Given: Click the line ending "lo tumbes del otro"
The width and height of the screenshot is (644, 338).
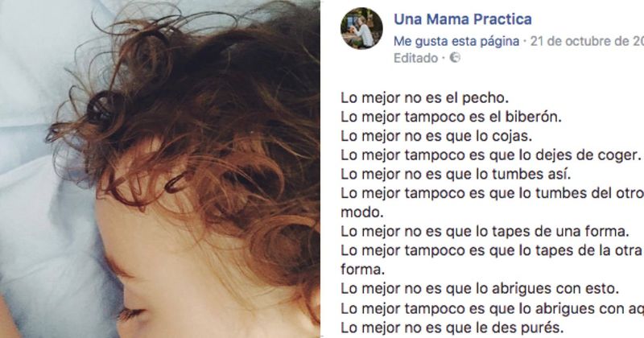Looking at the screenshot, I should point(492,193).
